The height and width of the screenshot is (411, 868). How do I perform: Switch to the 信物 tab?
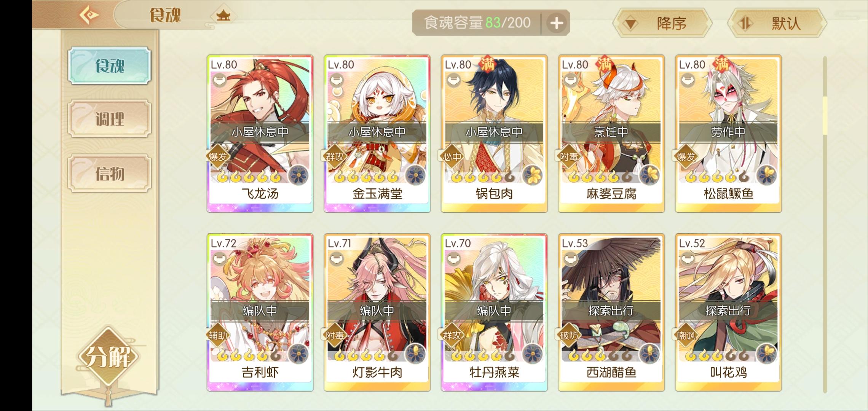coord(110,173)
